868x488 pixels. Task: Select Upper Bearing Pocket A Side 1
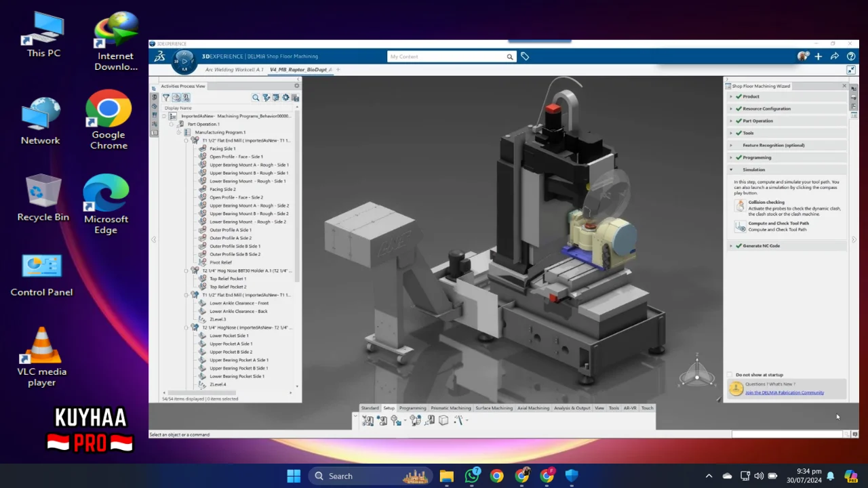(x=239, y=360)
